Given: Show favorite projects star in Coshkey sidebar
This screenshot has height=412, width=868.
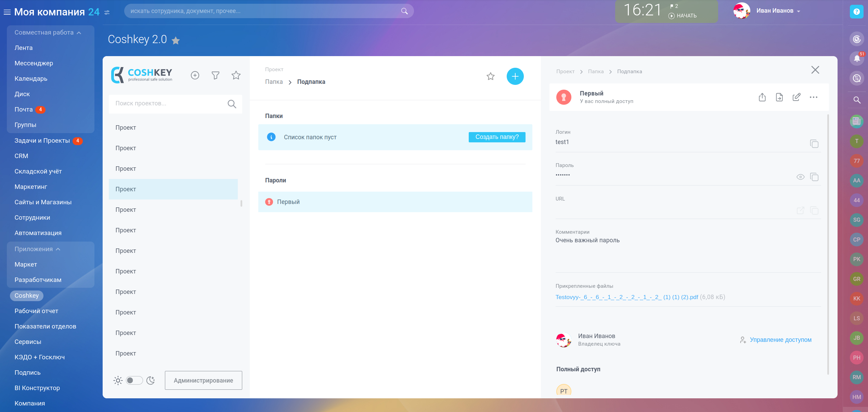Looking at the screenshot, I should point(236,75).
